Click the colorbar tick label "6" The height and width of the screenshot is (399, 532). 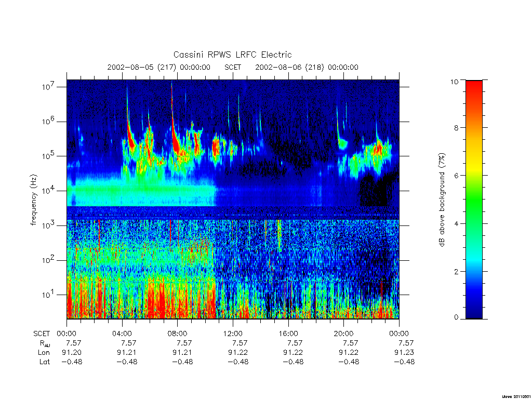(456, 176)
